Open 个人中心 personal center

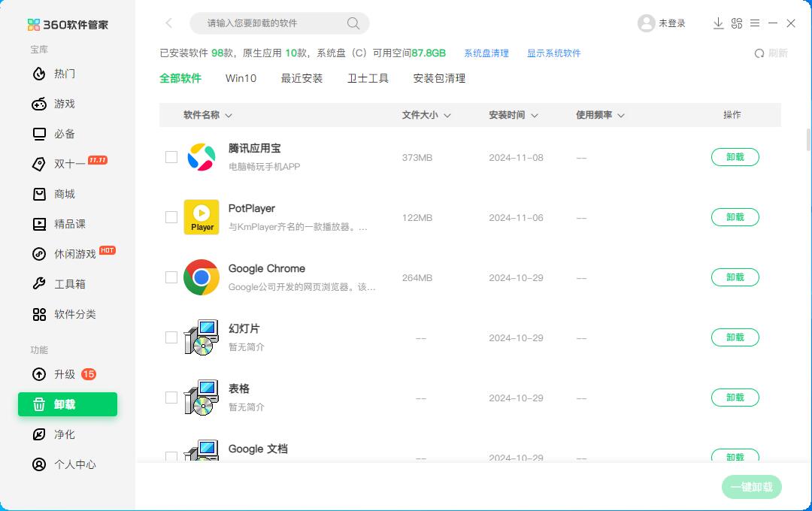click(64, 464)
